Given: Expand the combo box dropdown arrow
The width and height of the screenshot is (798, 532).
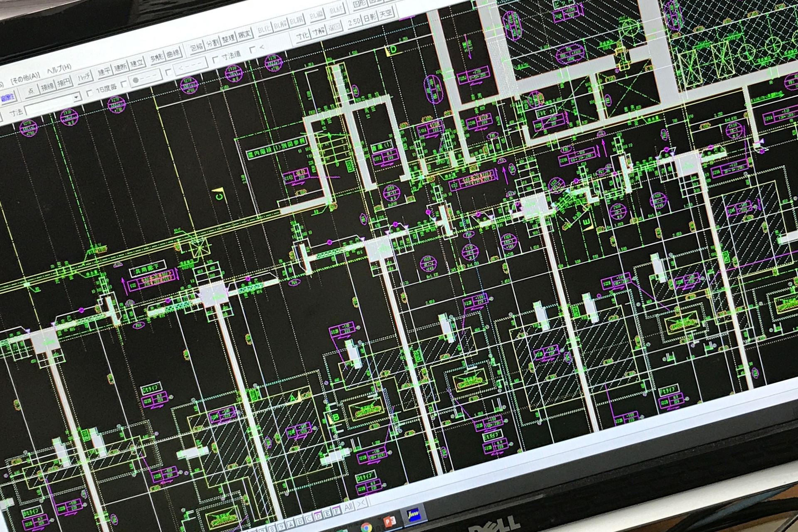Looking at the screenshot, I should tap(76, 98).
